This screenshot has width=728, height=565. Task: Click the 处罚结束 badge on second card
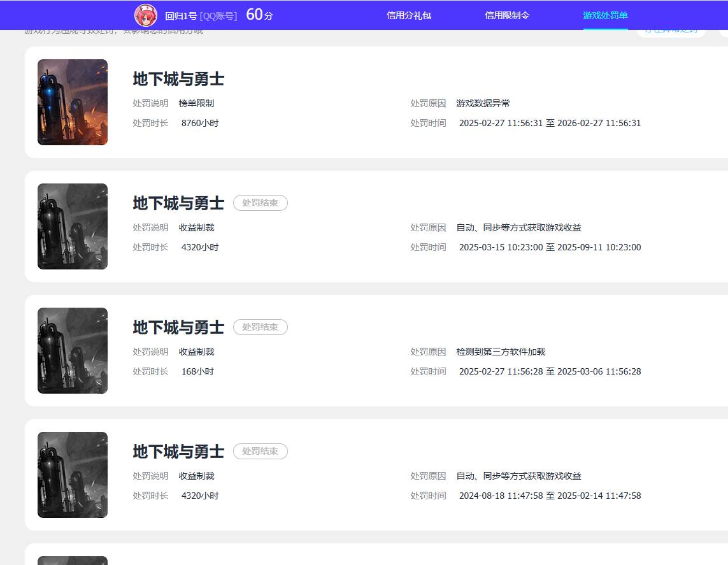tap(260, 203)
